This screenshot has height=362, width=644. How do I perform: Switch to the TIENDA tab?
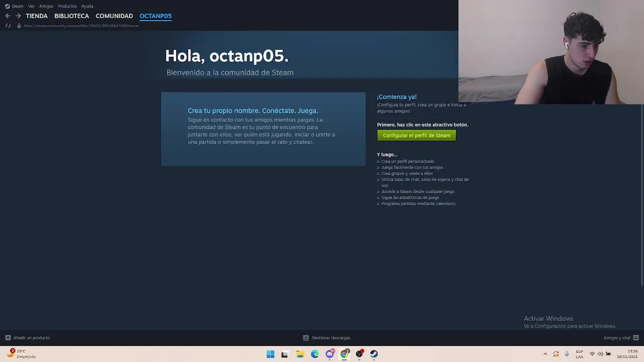[x=37, y=16]
